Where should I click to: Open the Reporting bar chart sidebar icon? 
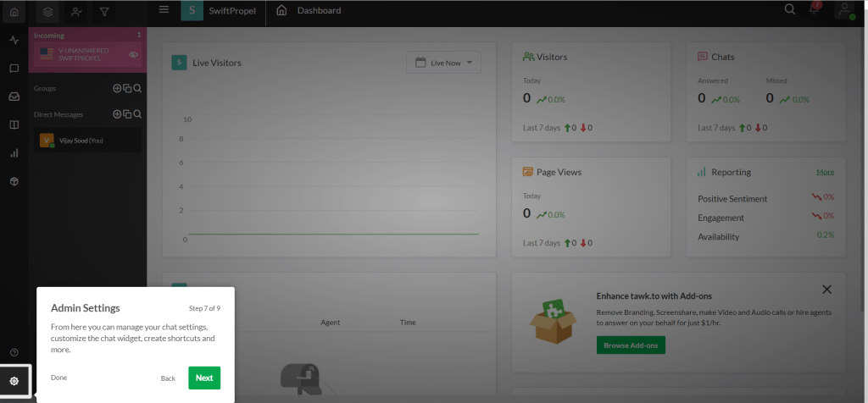(x=14, y=153)
